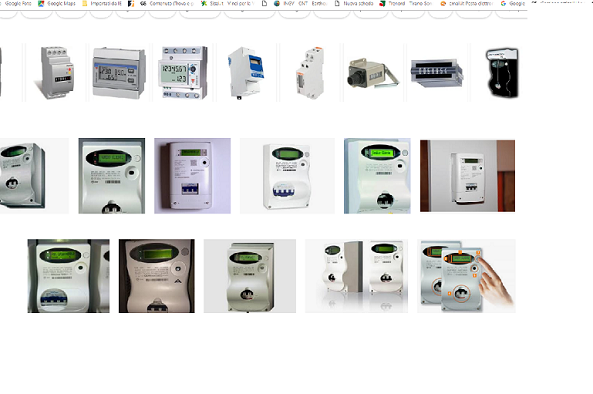Select the mechanical counter with lever thumbnail
The width and height of the screenshot is (593, 394).
pyautogui.click(x=374, y=72)
